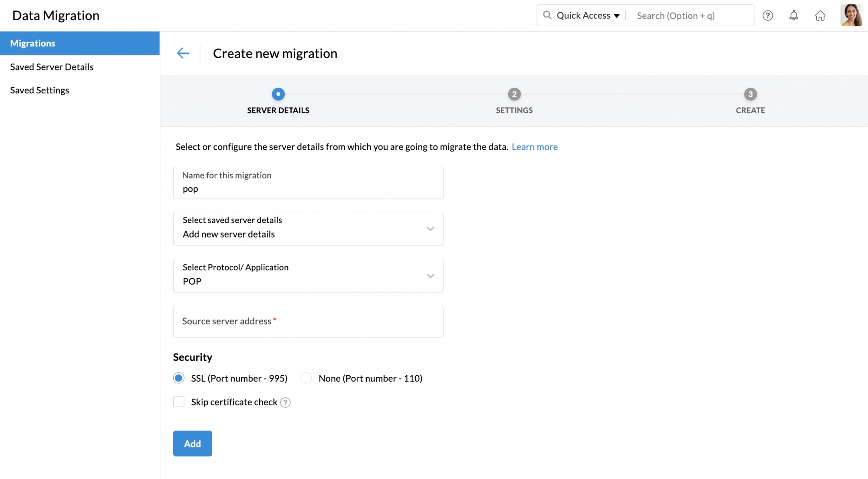Enable Skip certificate check checkbox
Viewport: 868px width, 479px height.
179,402
